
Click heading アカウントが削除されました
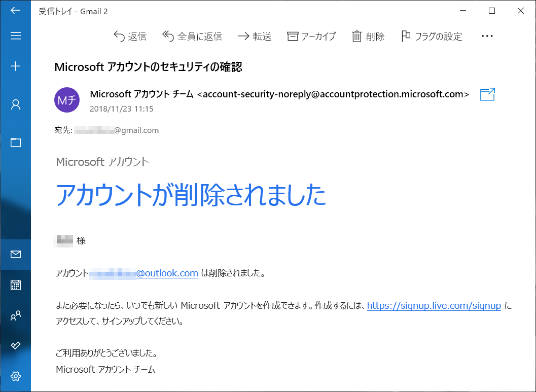click(191, 195)
